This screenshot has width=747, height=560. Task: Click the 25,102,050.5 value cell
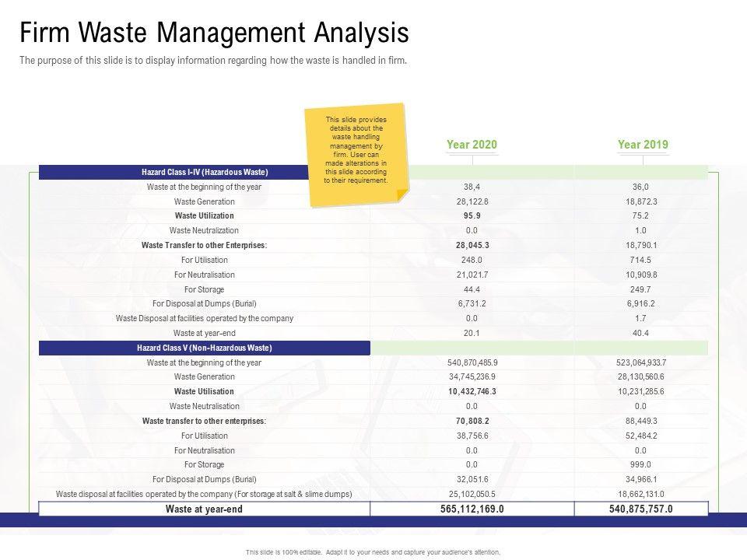coord(472,494)
